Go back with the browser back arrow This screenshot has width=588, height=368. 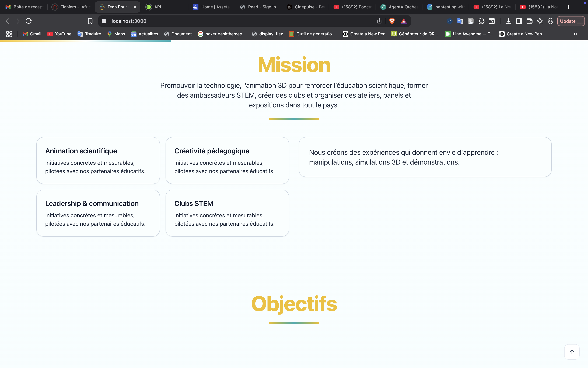(x=8, y=21)
